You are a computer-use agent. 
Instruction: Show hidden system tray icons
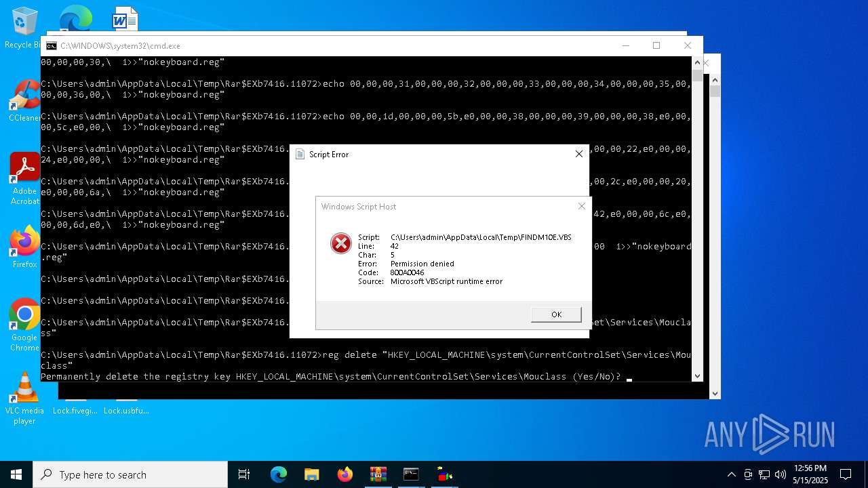pos(731,474)
